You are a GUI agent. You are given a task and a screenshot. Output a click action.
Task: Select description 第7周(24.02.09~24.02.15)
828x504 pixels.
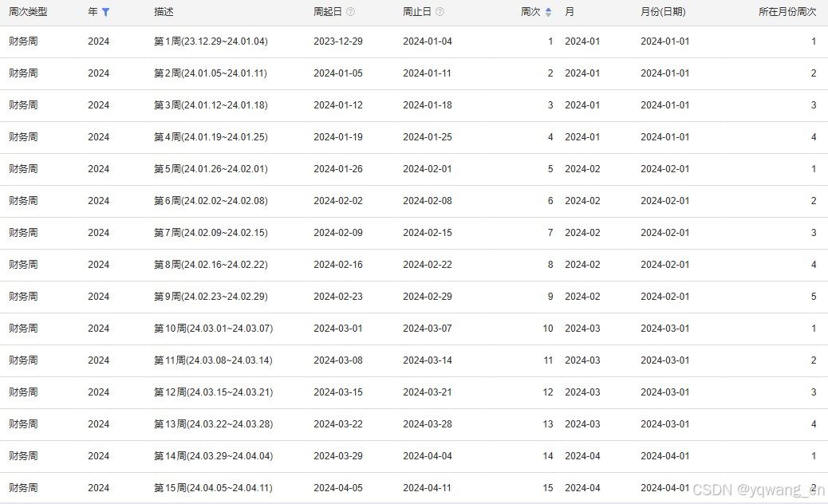tap(211, 233)
